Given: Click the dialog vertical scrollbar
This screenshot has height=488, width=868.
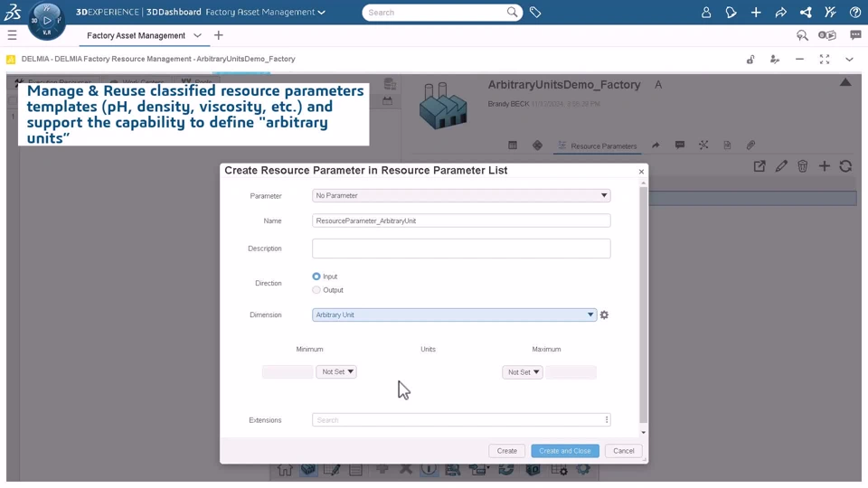Looking at the screenshot, I should point(643,305).
